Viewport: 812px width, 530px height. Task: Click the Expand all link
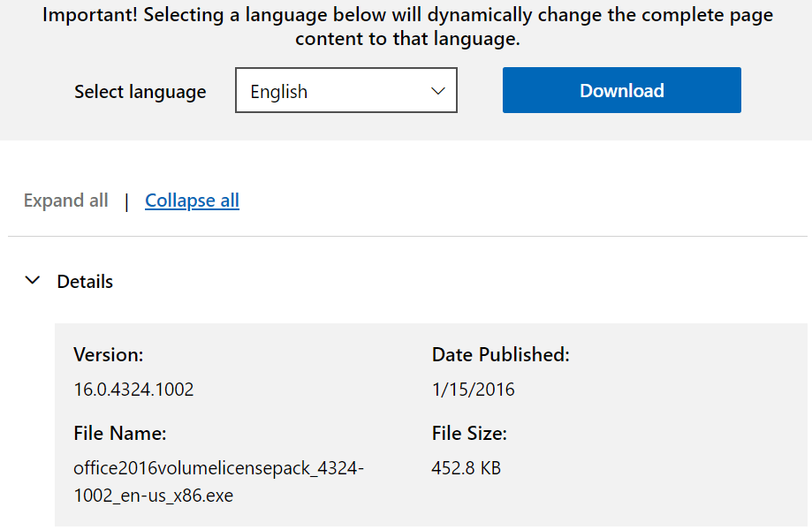point(66,201)
